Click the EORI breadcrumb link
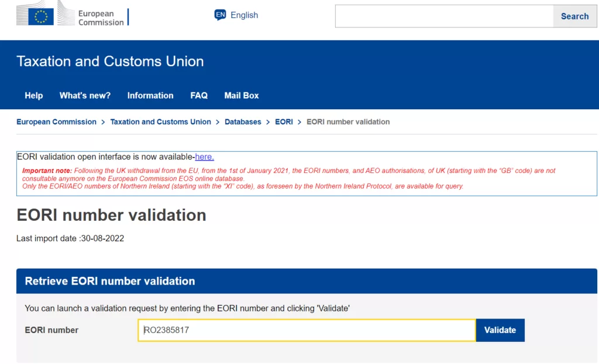 click(284, 122)
